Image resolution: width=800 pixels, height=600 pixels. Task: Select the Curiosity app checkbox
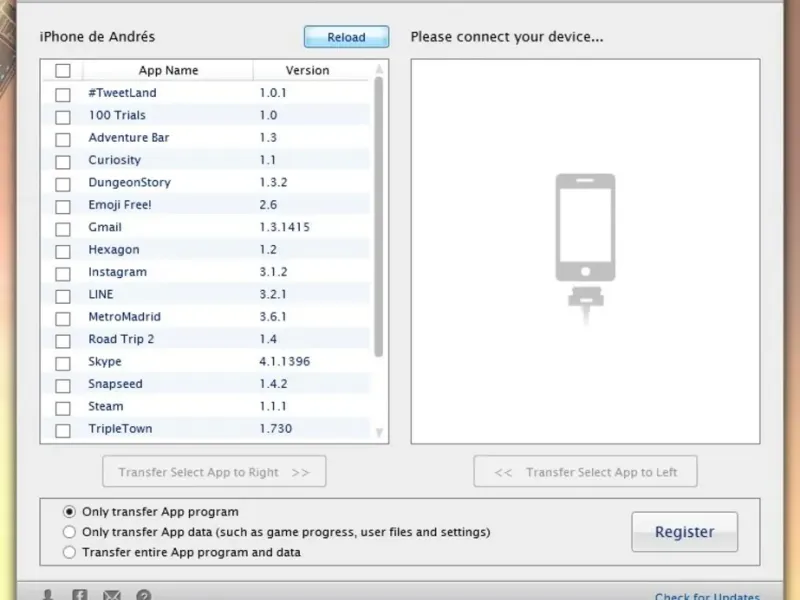click(63, 162)
